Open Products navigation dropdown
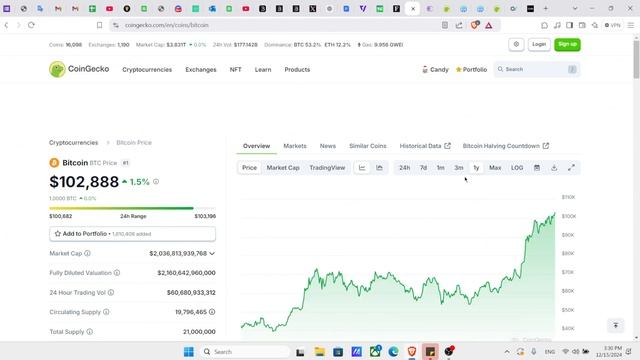 pos(297,70)
